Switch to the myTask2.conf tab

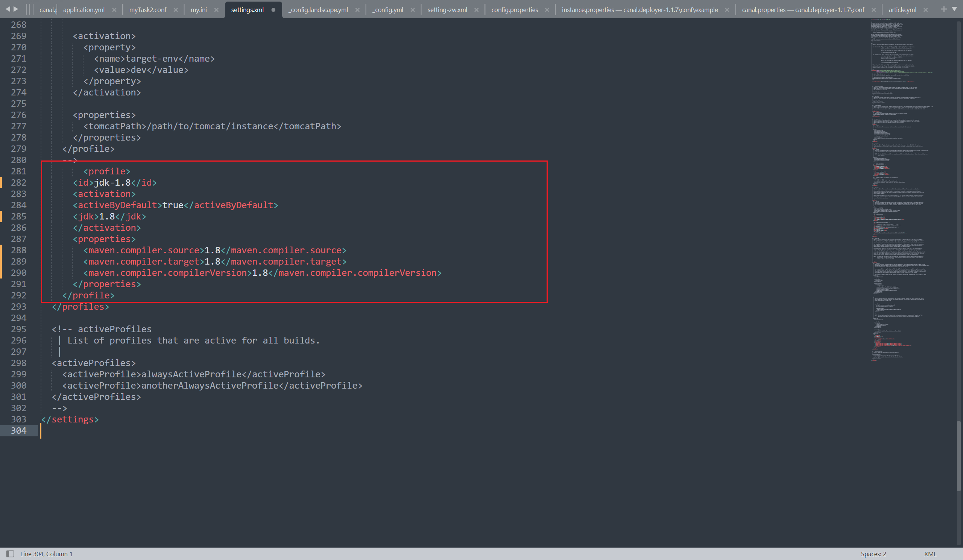pyautogui.click(x=147, y=9)
